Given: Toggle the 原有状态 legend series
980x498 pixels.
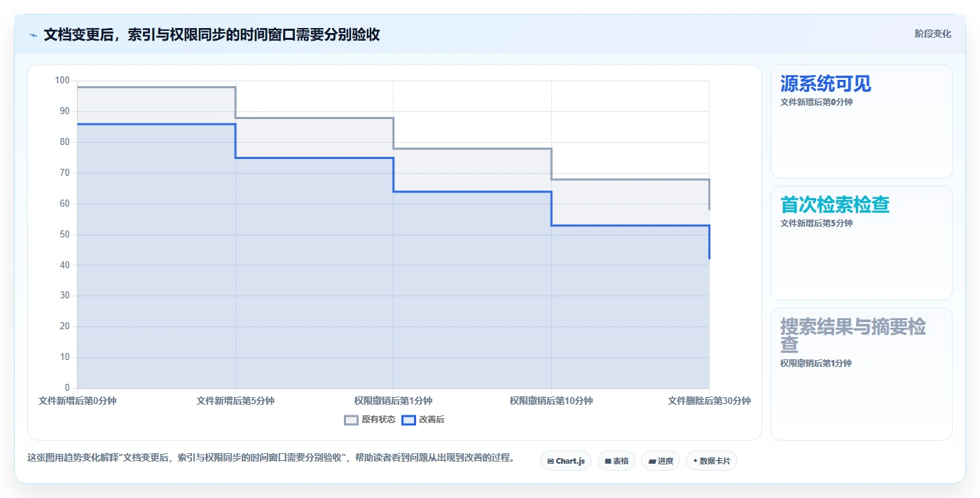Looking at the screenshot, I should tap(370, 420).
